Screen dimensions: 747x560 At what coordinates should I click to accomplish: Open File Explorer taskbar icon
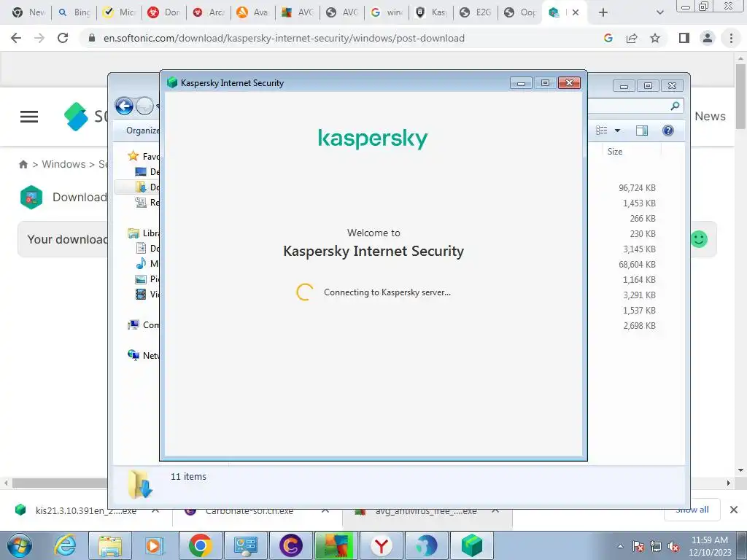110,545
